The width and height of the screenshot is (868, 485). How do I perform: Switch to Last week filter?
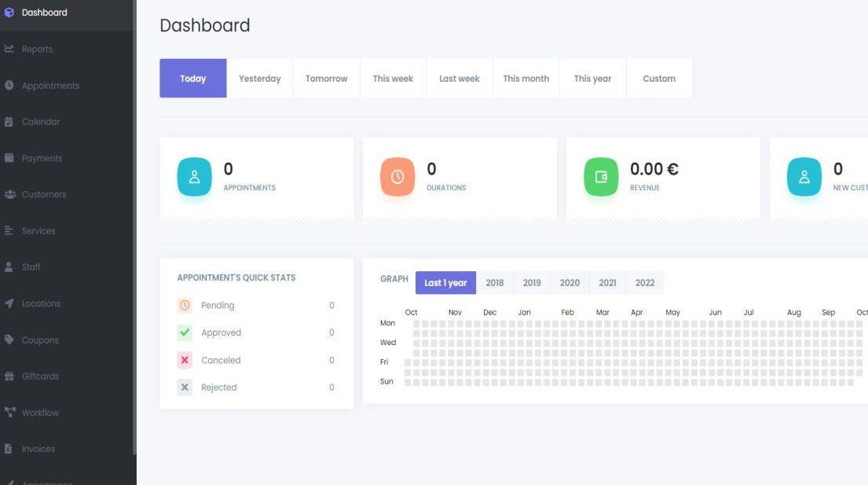[x=460, y=78]
